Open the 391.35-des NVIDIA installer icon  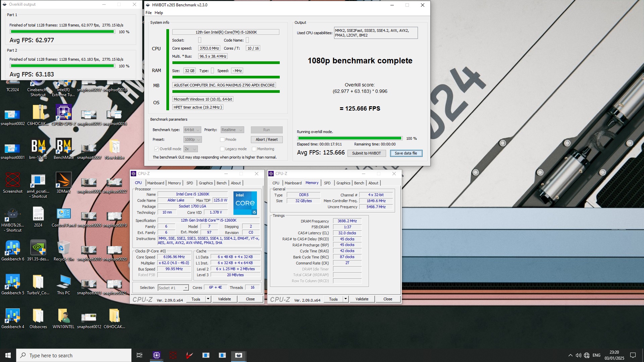[x=38, y=250]
